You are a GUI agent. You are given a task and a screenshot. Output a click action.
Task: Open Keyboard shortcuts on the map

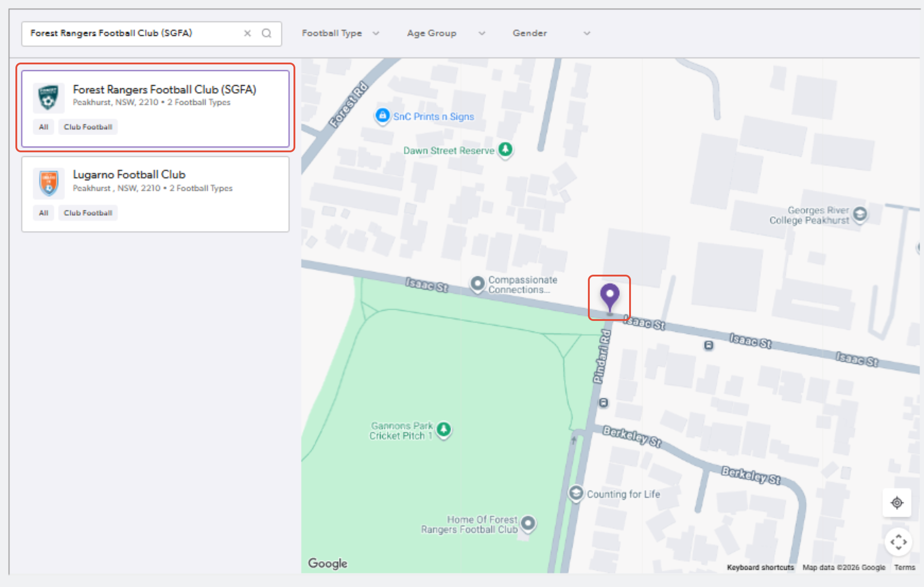point(760,568)
